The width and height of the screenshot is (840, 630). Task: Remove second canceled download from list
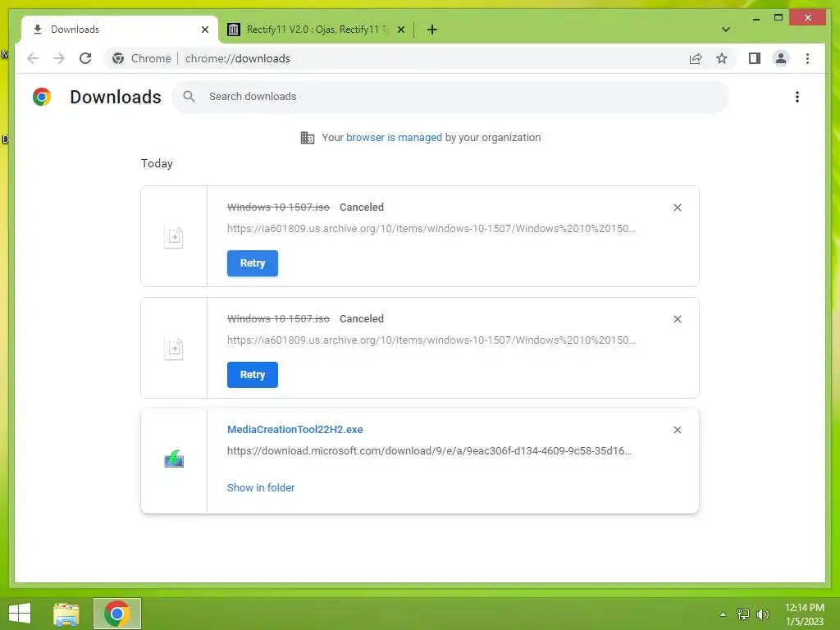click(677, 319)
